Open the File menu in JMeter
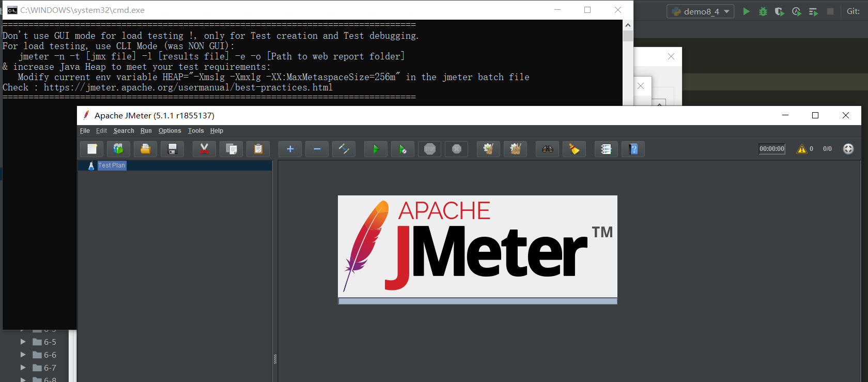The image size is (868, 382). point(85,131)
